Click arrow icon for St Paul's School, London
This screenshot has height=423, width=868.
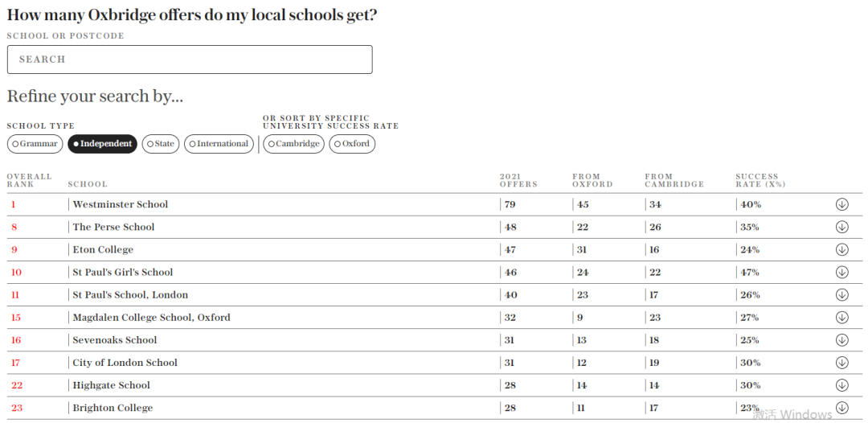pyautogui.click(x=841, y=294)
